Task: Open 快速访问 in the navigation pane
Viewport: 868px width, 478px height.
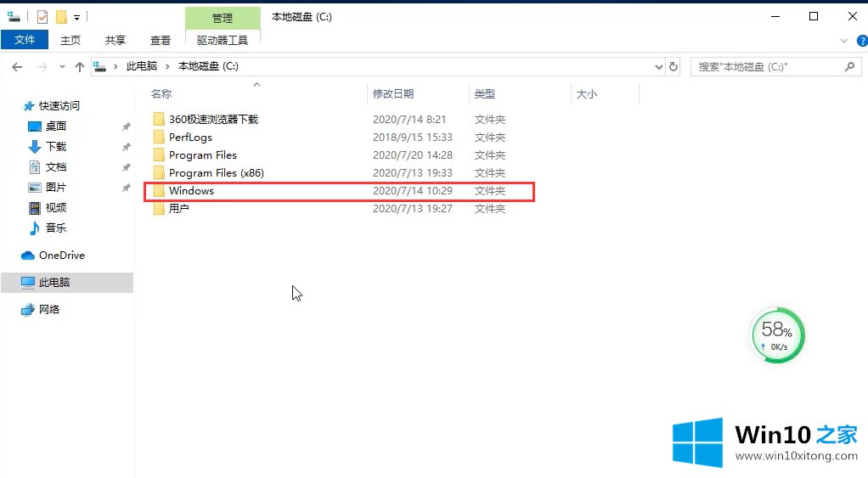Action: point(59,105)
